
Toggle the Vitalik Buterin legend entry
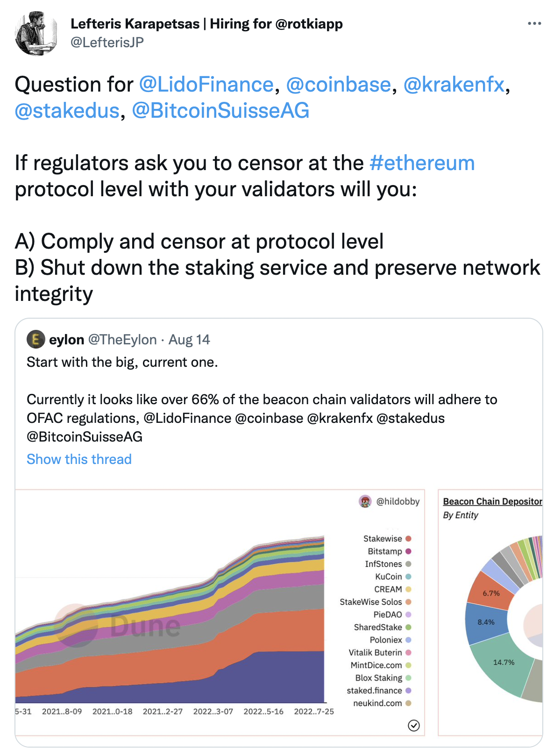(x=380, y=652)
